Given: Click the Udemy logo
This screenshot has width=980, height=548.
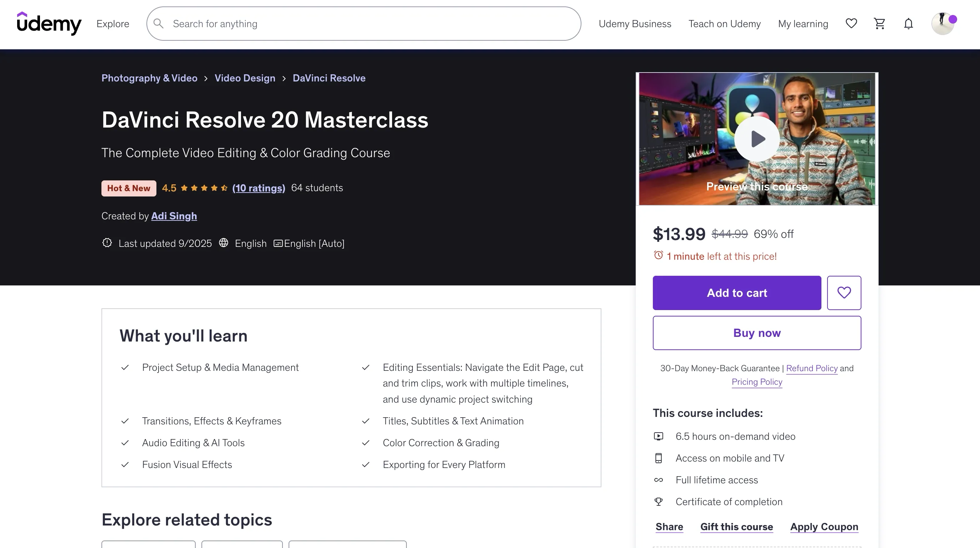Looking at the screenshot, I should pos(49,24).
